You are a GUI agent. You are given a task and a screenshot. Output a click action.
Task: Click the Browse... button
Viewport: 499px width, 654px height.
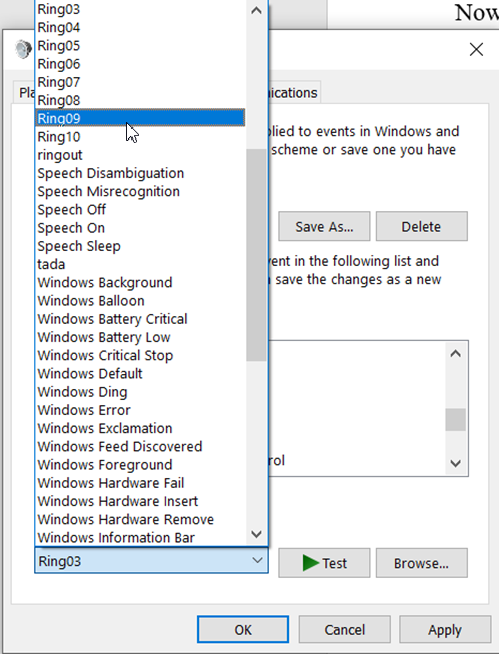[x=421, y=563]
